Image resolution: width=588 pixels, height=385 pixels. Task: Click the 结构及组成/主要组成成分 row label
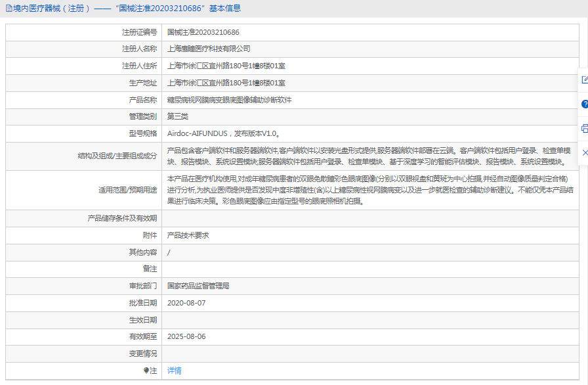tap(117, 156)
